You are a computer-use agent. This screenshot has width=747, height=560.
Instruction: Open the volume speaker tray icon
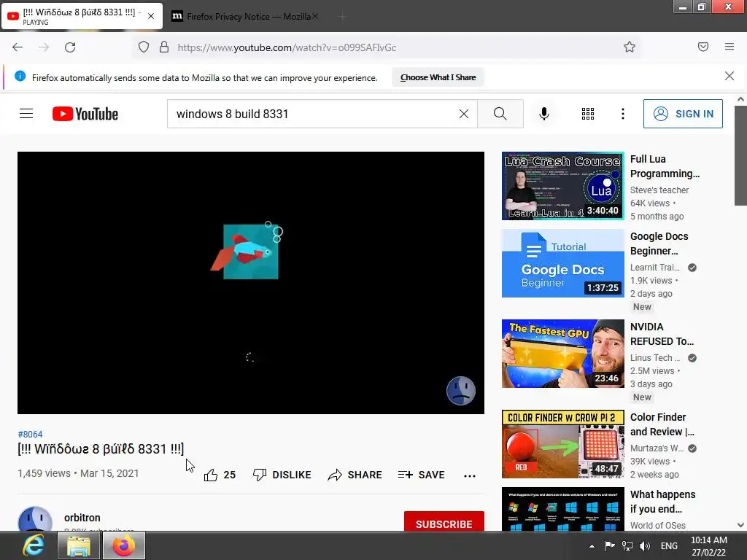[645, 545]
